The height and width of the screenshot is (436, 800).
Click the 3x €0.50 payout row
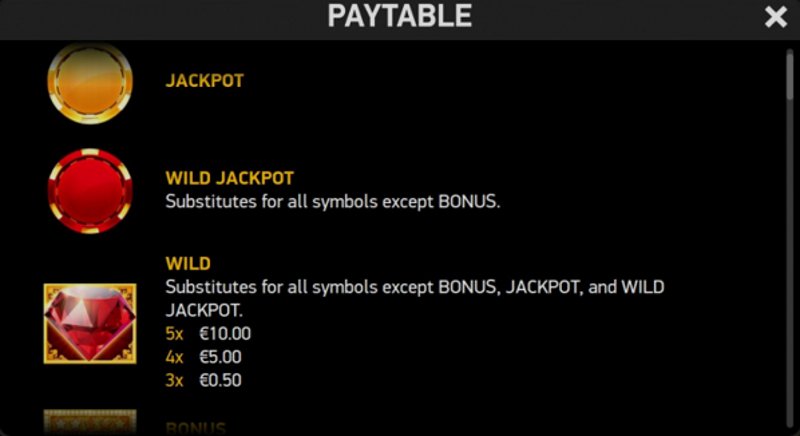pos(204,380)
